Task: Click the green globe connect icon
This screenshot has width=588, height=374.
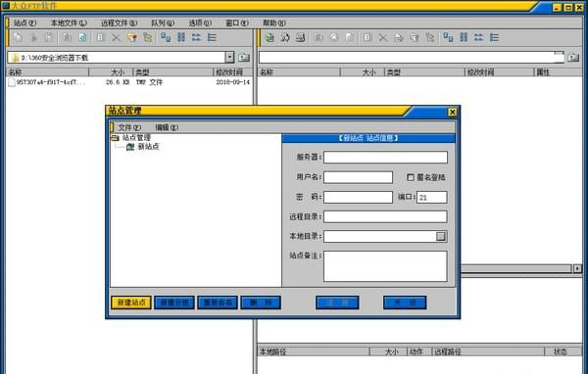Action: tap(269, 37)
